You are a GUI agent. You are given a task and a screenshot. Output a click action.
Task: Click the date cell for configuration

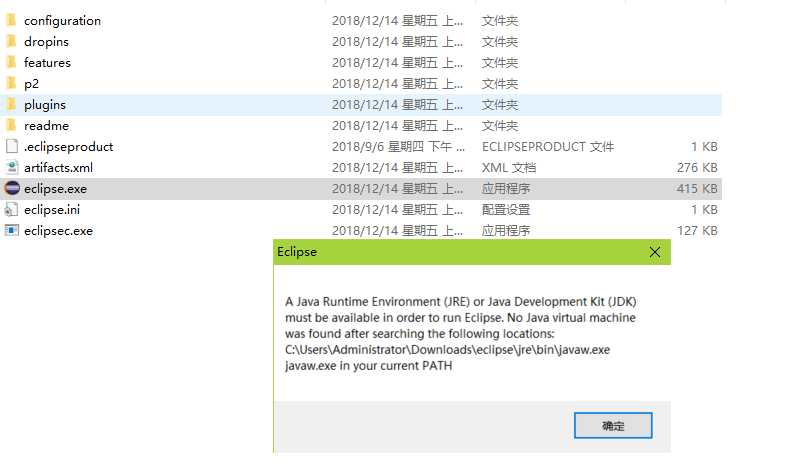pyautogui.click(x=397, y=21)
